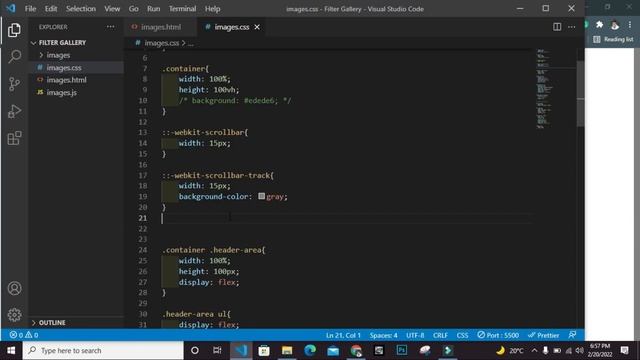
Task: Open Task View in taskbar
Action: (217, 350)
